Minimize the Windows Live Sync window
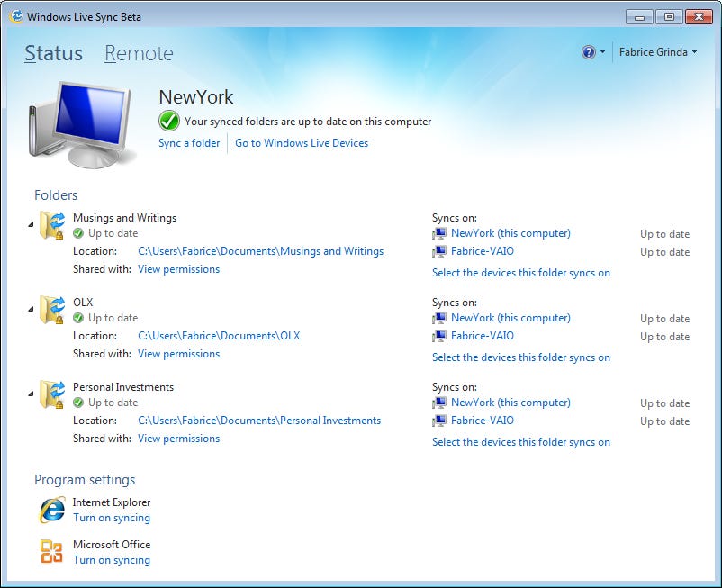This screenshot has height=588, width=722. click(639, 17)
